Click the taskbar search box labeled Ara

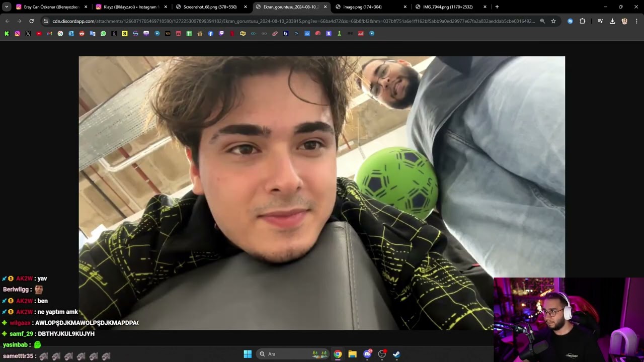293,354
